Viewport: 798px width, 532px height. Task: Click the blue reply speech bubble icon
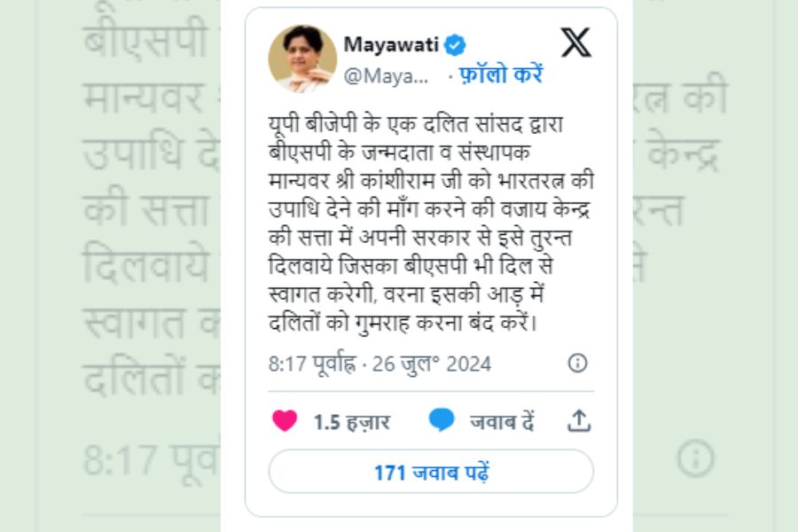click(x=442, y=420)
